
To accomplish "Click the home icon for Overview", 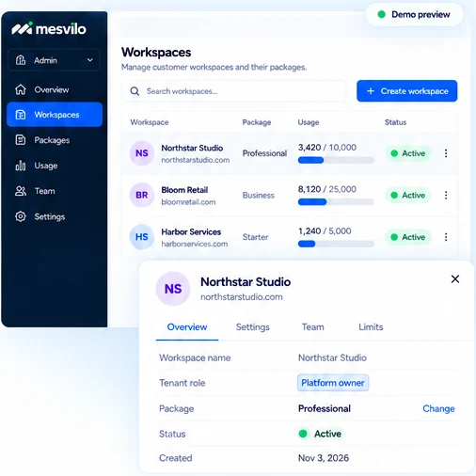I will (21, 89).
